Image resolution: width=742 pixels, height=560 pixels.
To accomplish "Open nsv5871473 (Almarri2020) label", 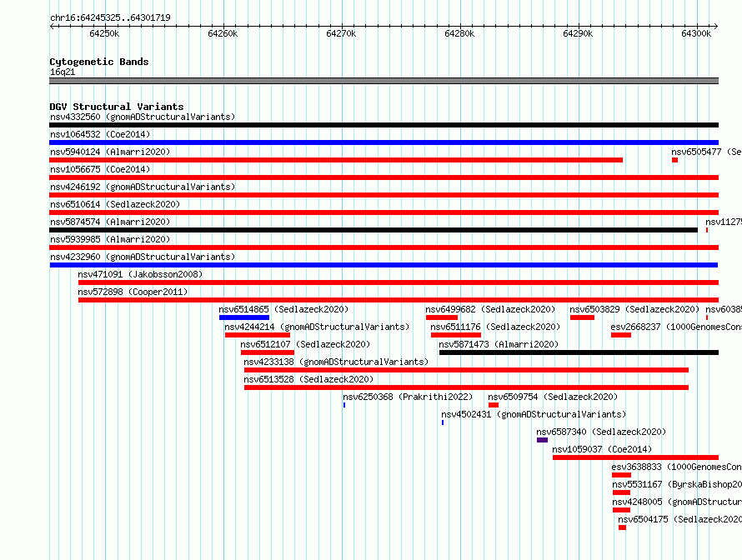I will [x=499, y=344].
